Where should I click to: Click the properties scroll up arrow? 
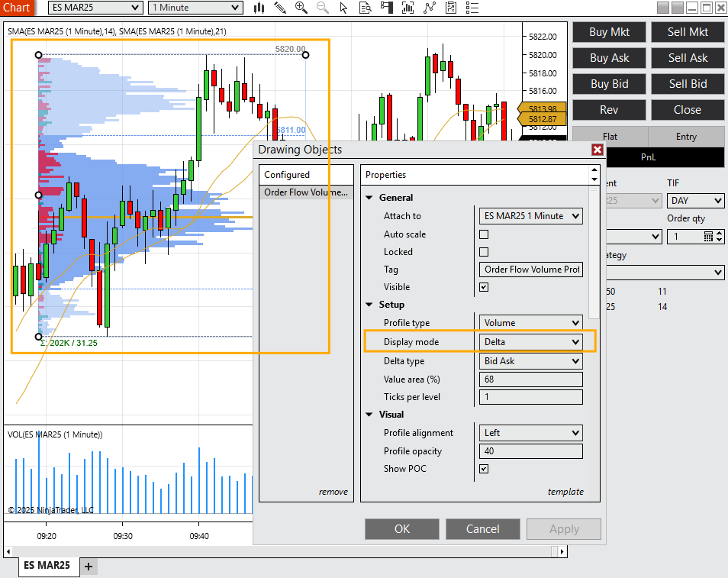point(594,170)
